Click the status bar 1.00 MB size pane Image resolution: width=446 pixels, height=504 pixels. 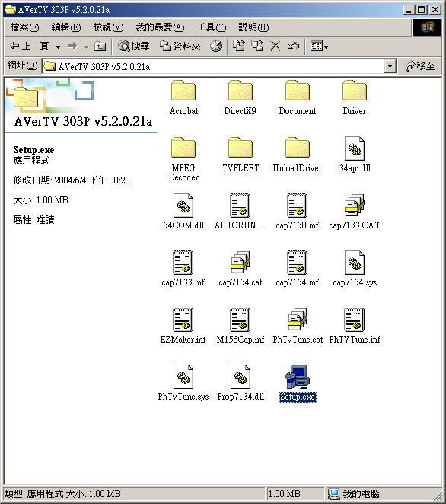point(295,493)
